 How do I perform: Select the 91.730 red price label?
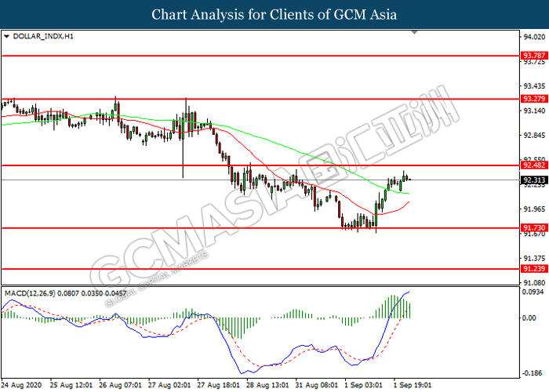(x=534, y=228)
